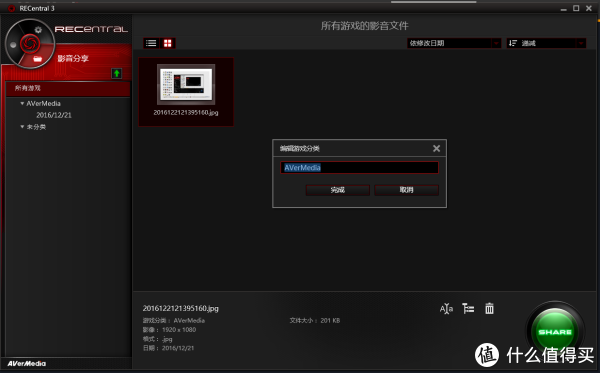Viewport: 600px width, 373px height.
Task: Select 所有游戏 category in sidebar
Action: pyautogui.click(x=68, y=88)
